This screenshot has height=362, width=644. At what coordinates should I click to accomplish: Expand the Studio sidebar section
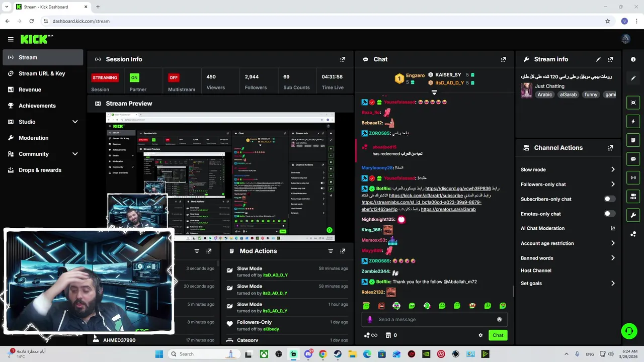tap(75, 122)
